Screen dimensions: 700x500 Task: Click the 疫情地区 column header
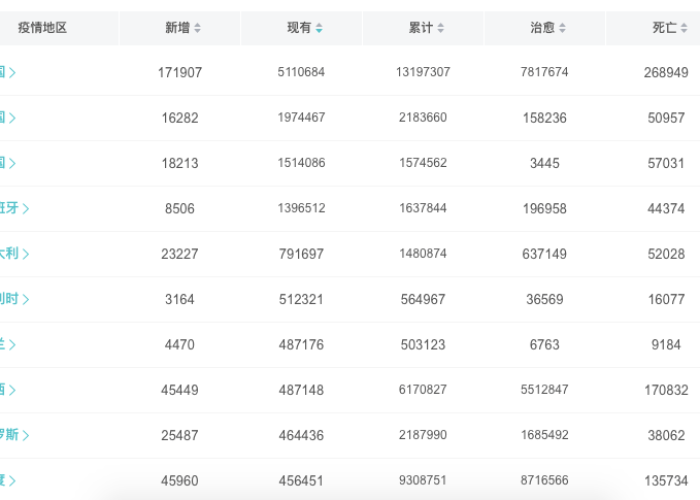point(42,28)
